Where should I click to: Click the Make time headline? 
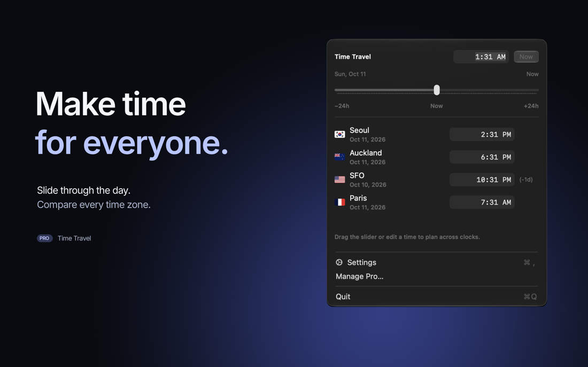tap(111, 104)
